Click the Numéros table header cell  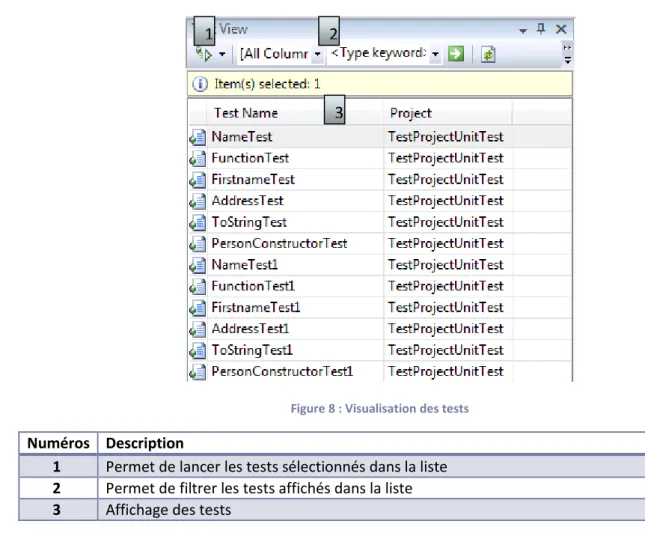pyautogui.click(x=58, y=443)
